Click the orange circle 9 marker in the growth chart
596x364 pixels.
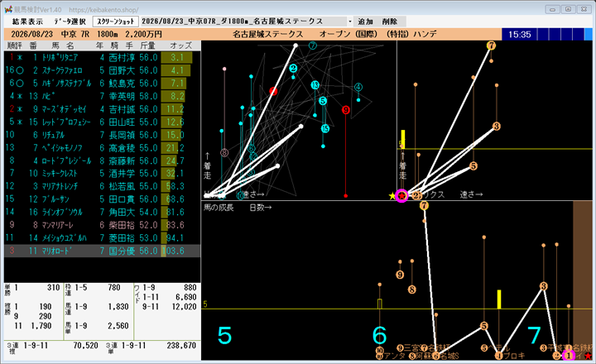point(400,275)
